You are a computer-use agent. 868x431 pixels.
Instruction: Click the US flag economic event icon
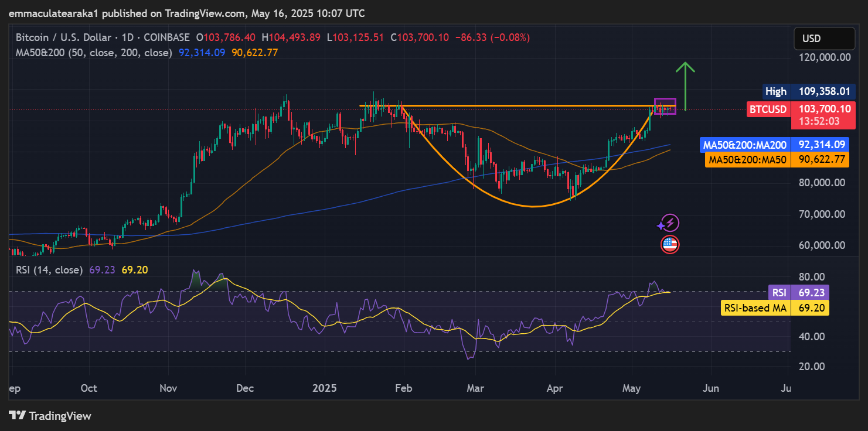tap(670, 244)
